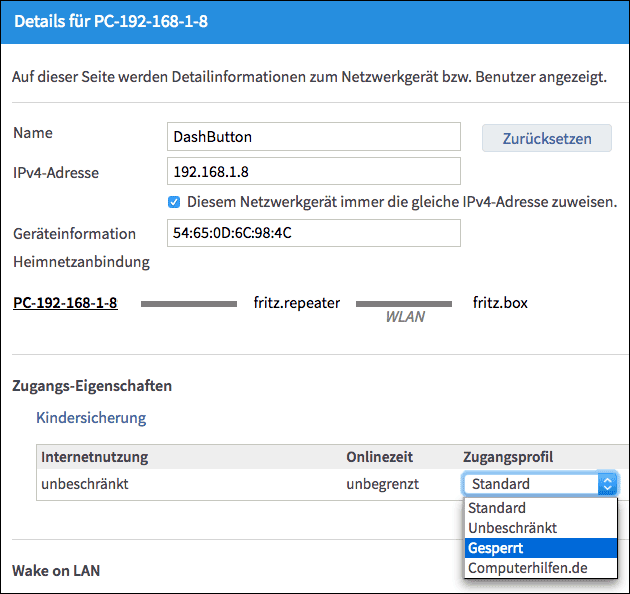Click the unbegrenzt online time cell
This screenshot has width=630, height=594.
coord(382,484)
